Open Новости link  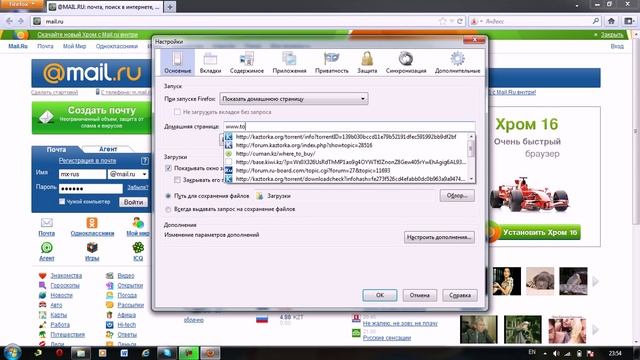[61, 295]
